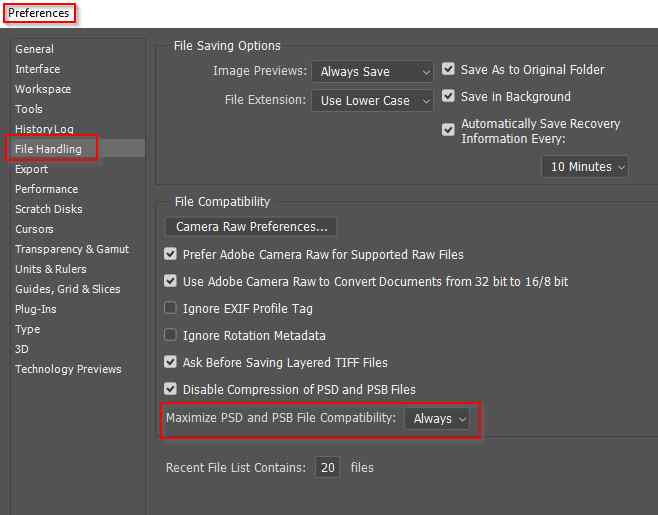The height and width of the screenshot is (515, 658).
Task: Click the Image Previews label
Action: [x=260, y=71]
